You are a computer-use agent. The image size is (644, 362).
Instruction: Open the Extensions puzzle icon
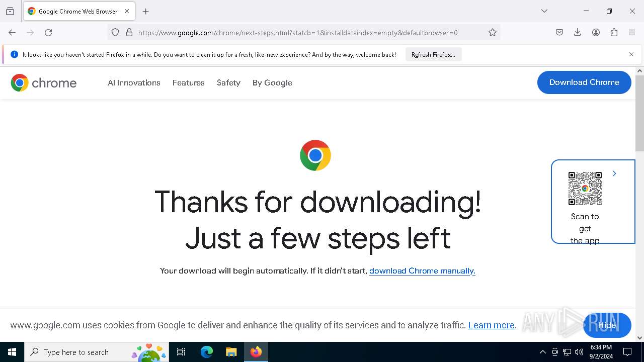[614, 33]
